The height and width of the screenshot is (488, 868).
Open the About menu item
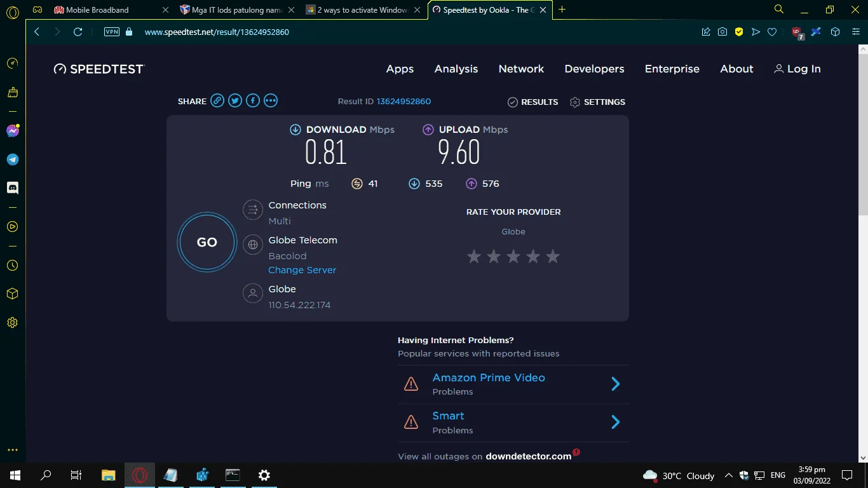736,69
